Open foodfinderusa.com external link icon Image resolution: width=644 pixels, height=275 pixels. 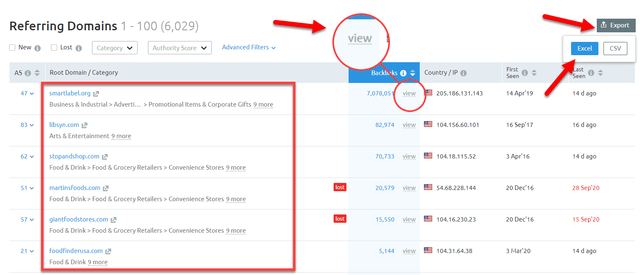click(x=108, y=251)
